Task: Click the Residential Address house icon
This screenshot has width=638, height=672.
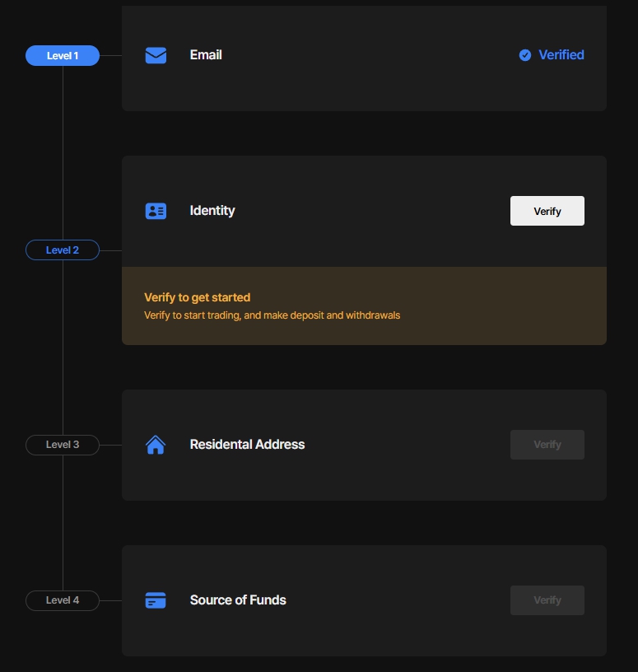Action: click(156, 445)
